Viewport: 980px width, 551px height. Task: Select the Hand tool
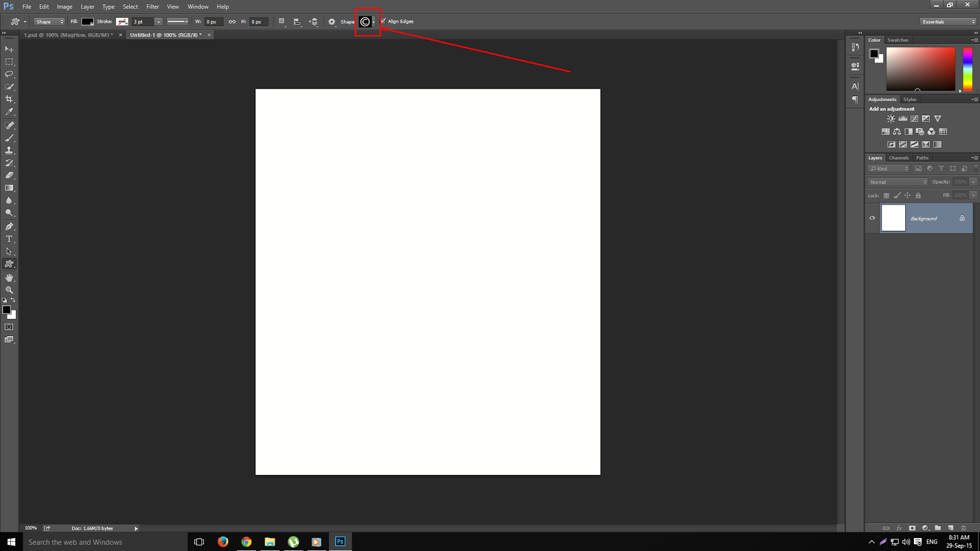click(x=9, y=278)
